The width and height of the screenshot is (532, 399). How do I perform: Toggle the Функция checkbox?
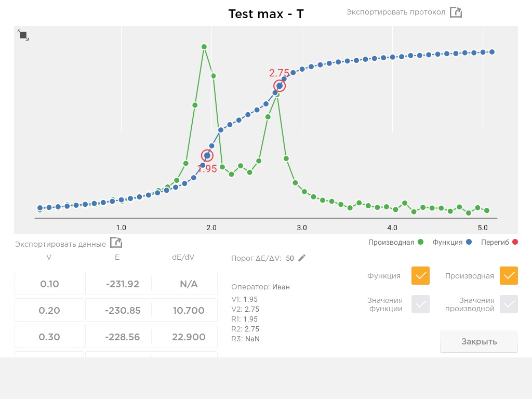coord(420,275)
